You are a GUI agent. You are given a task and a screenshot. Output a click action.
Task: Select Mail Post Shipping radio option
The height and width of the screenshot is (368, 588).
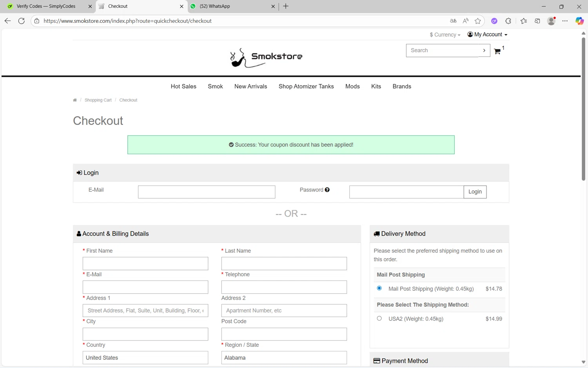click(x=379, y=288)
